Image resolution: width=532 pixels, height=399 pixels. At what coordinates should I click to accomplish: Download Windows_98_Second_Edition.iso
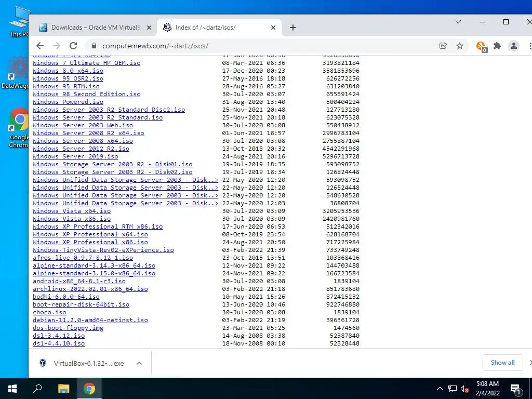(x=87, y=94)
